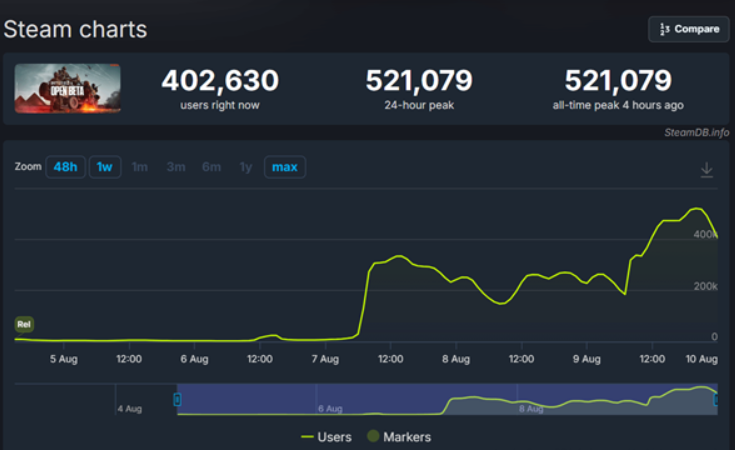This screenshot has height=450, width=735.
Task: Open the chart download menu icon
Action: pos(707,170)
